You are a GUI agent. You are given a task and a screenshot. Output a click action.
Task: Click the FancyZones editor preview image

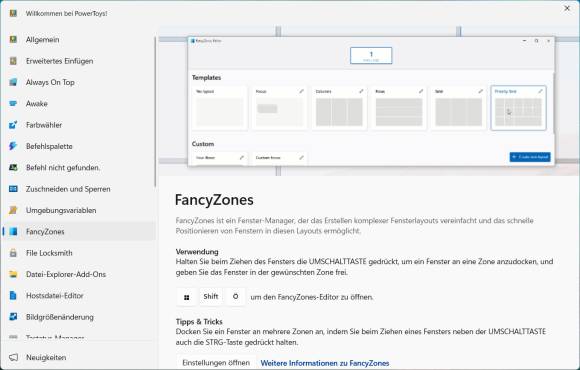tap(369, 101)
